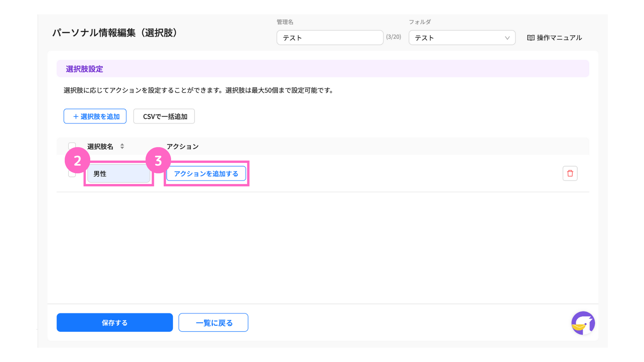Toggle the select-all checkbox in the header
The image size is (644, 362).
tap(72, 144)
